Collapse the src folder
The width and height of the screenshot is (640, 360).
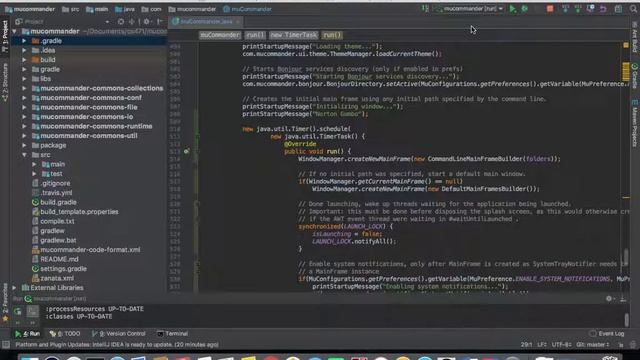click(x=24, y=155)
